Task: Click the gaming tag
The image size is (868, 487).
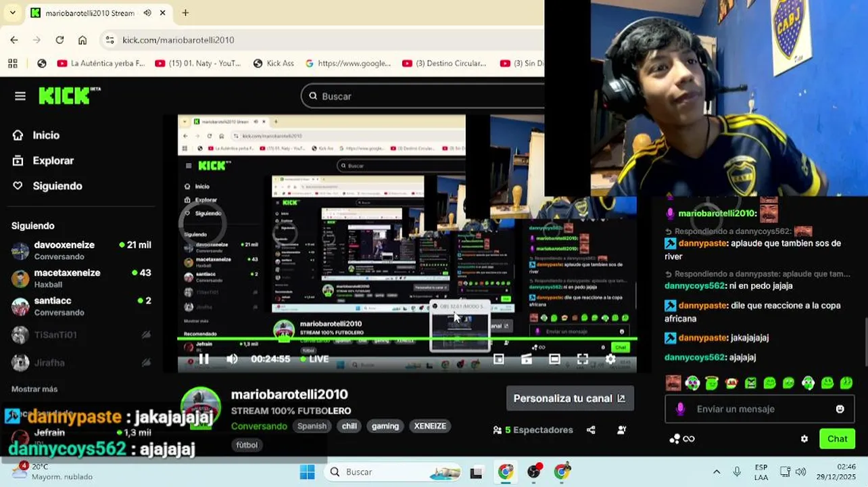Action: (x=385, y=426)
